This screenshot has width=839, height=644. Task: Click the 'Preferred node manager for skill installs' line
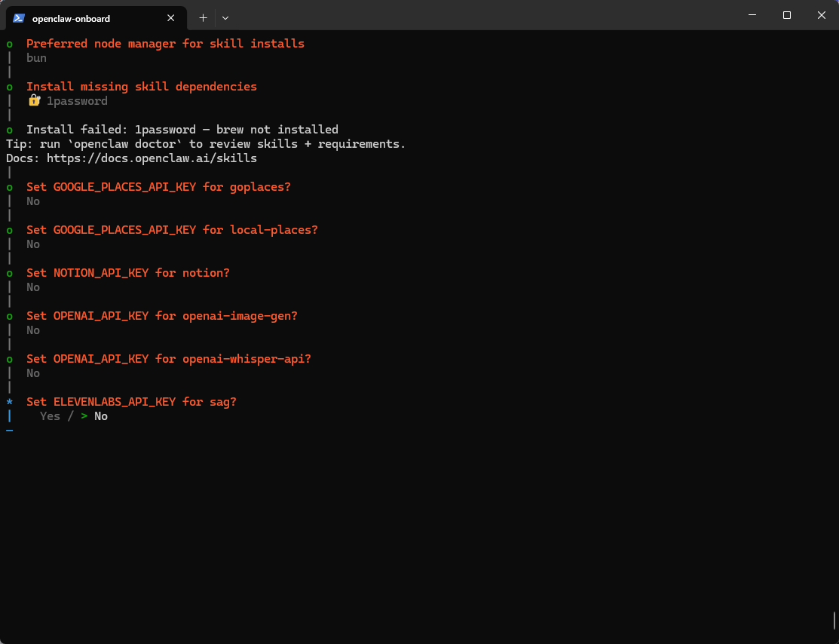coord(165,44)
